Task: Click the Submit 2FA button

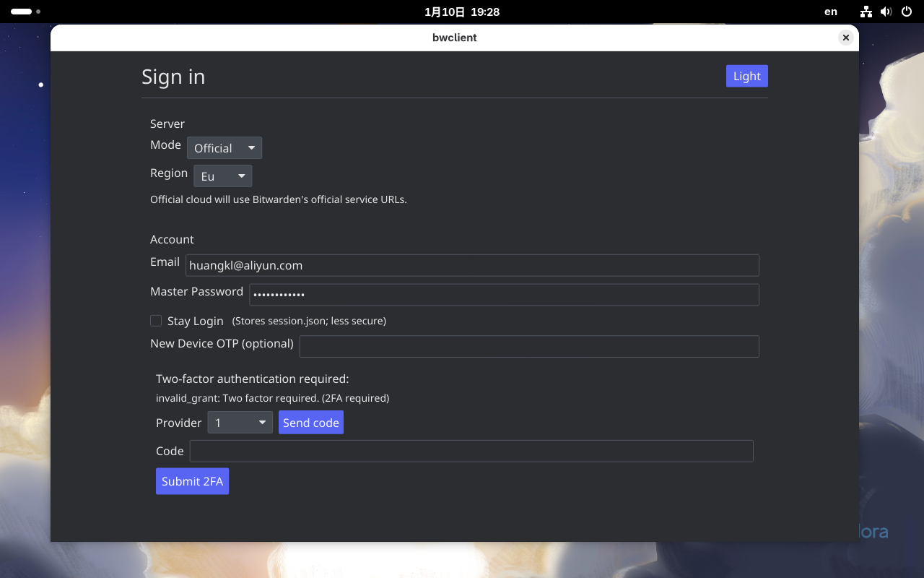Action: coord(192,480)
